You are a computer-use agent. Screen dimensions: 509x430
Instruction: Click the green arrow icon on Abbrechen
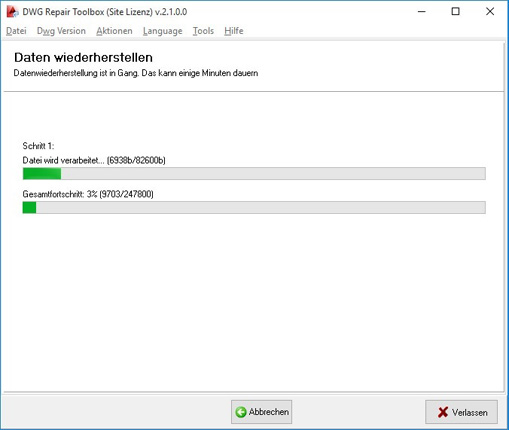click(x=241, y=412)
